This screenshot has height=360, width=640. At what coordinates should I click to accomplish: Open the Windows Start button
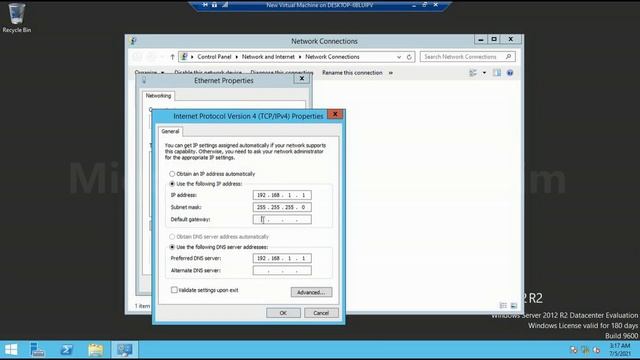(11, 350)
